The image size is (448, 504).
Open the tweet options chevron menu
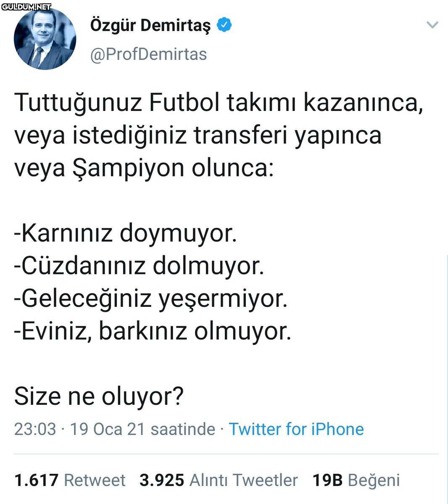432,25
